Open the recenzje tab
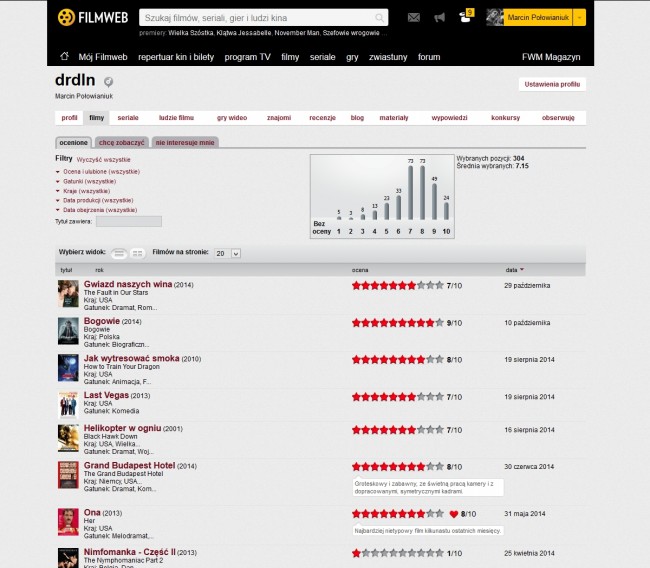The image size is (650, 568). (322, 118)
